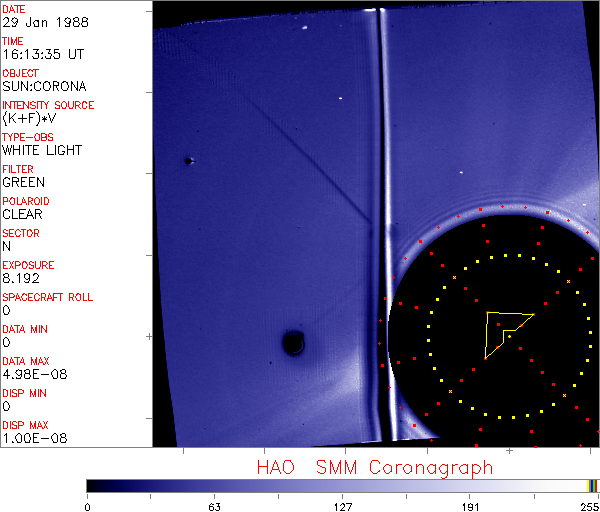Click the DISP MAX label
The image size is (600, 512).
(x=25, y=425)
